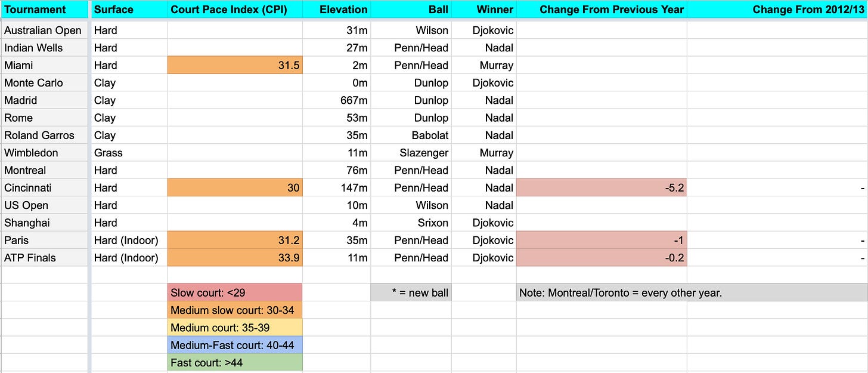Screen dimensions: 868x373
Task: Click the Tournament column header
Action: coord(35,10)
